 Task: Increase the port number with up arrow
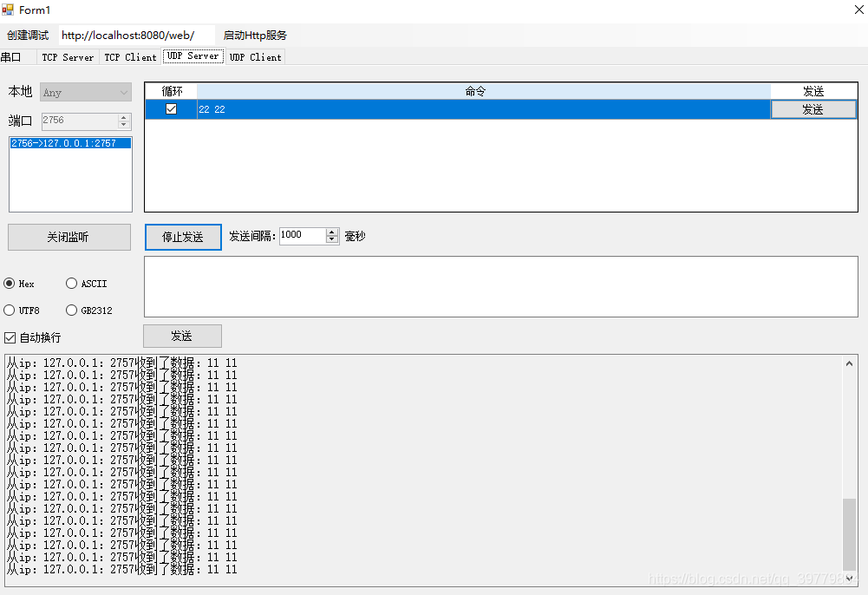point(124,117)
